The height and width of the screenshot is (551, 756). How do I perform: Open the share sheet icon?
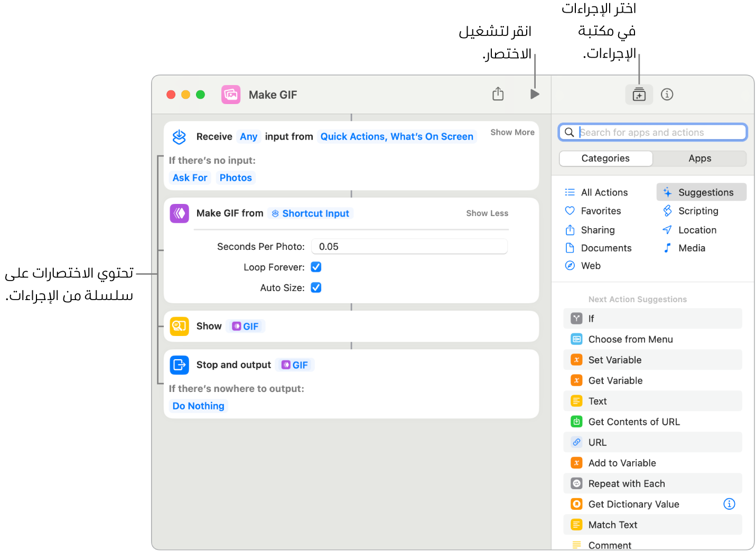click(497, 94)
